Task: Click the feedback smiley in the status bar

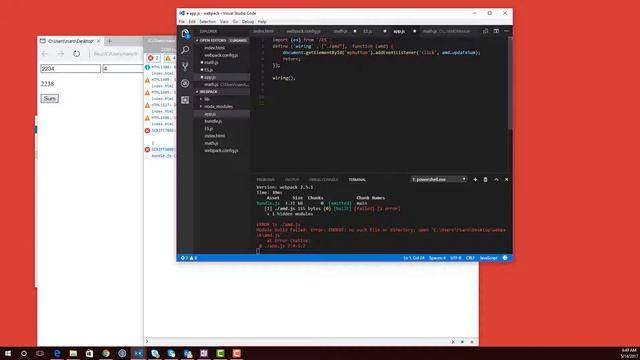Action: [505, 258]
